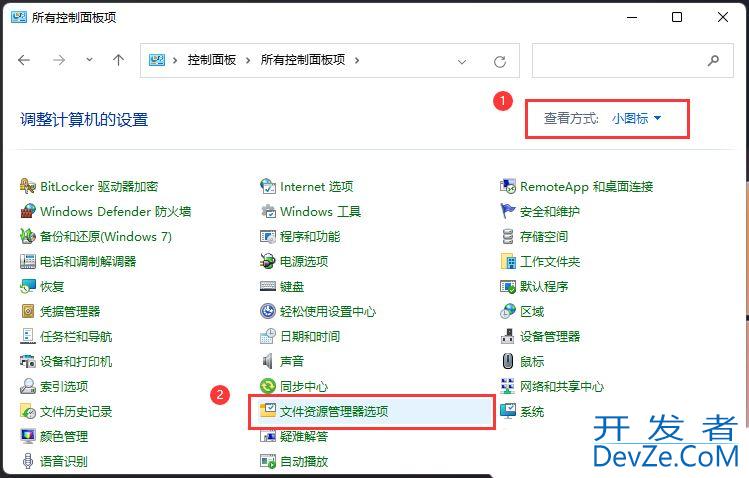Open 日期和时间 link text
The width and height of the screenshot is (749, 478).
click(310, 336)
